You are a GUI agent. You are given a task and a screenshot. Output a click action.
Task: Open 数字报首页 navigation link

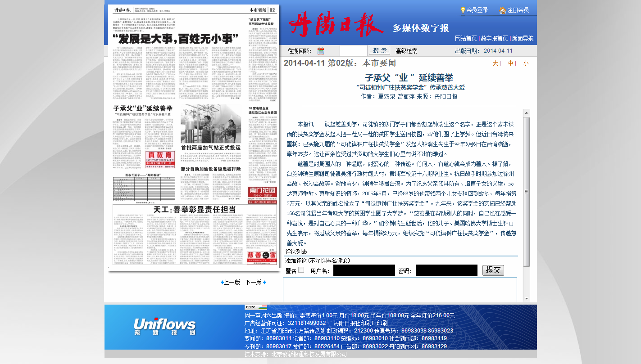(494, 38)
